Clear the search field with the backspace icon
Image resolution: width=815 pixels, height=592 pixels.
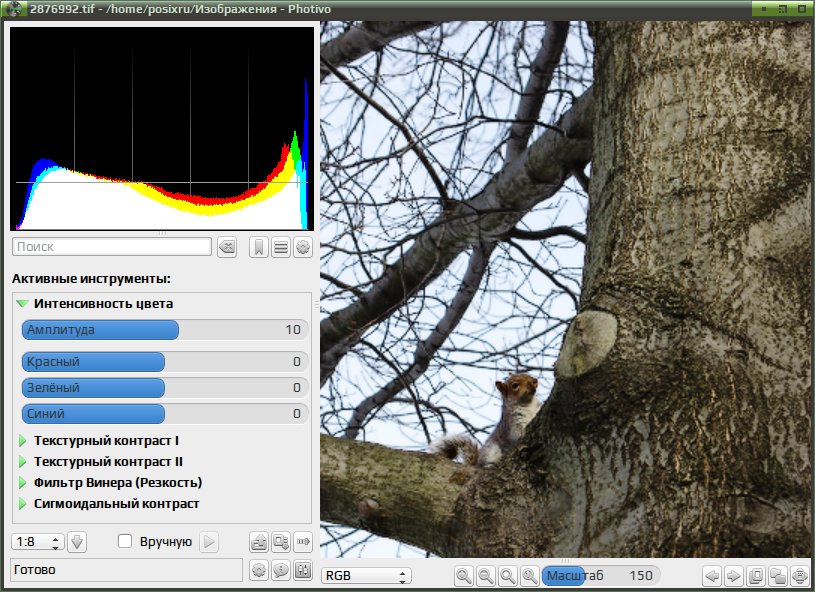tap(227, 247)
